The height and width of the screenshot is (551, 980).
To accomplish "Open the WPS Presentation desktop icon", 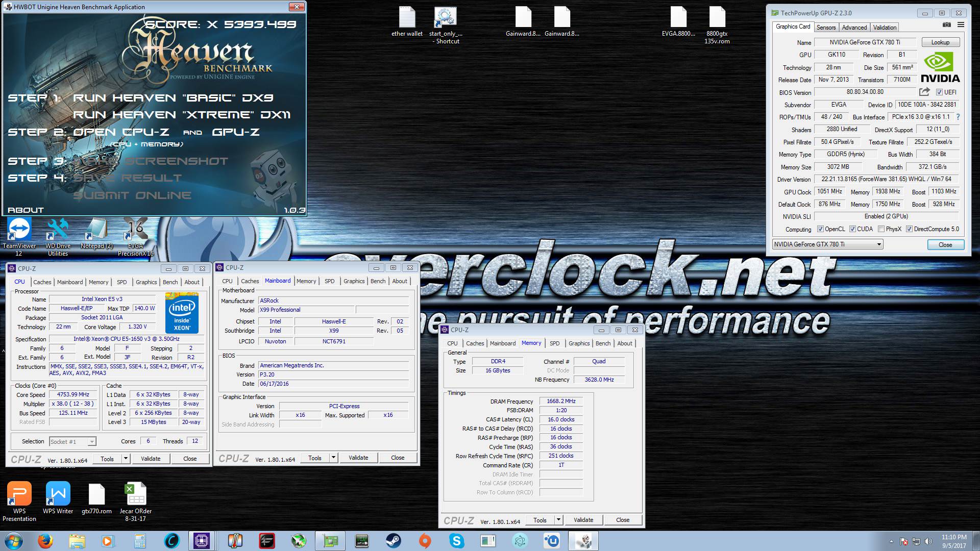I will pyautogui.click(x=19, y=502).
